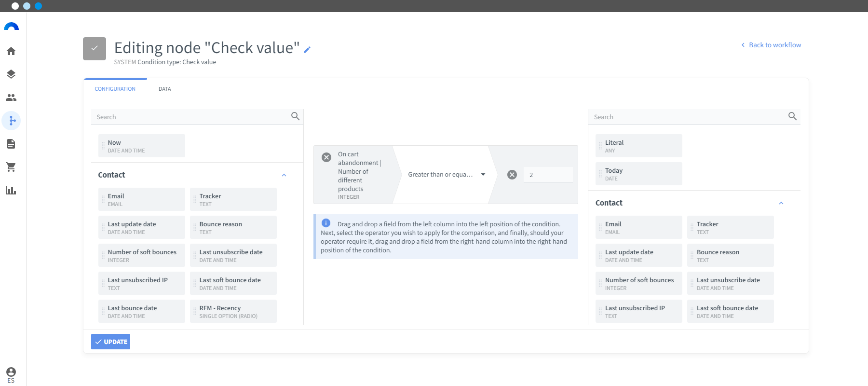868x386 pixels.
Task: Open the shopping cart icon
Action: [11, 167]
